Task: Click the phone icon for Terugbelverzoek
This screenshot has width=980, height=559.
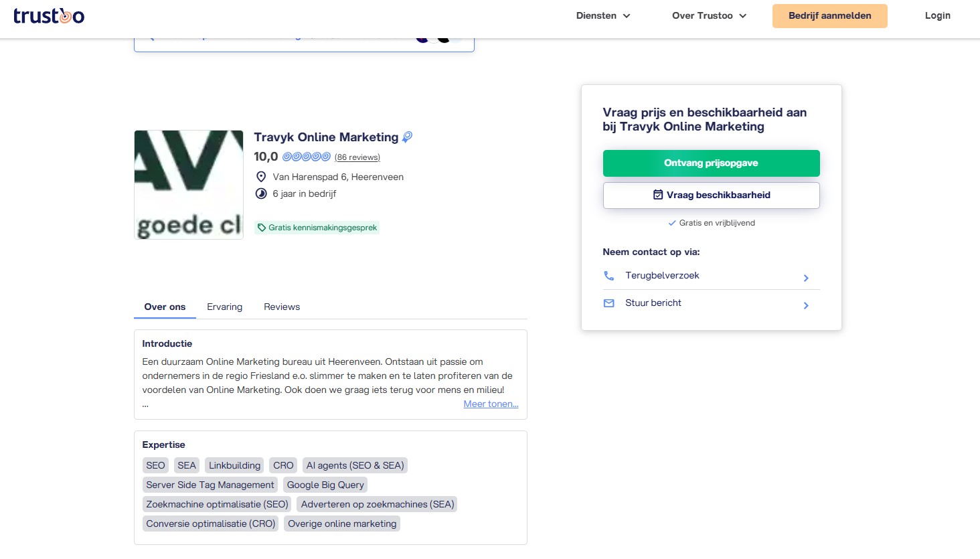Action: pyautogui.click(x=608, y=276)
